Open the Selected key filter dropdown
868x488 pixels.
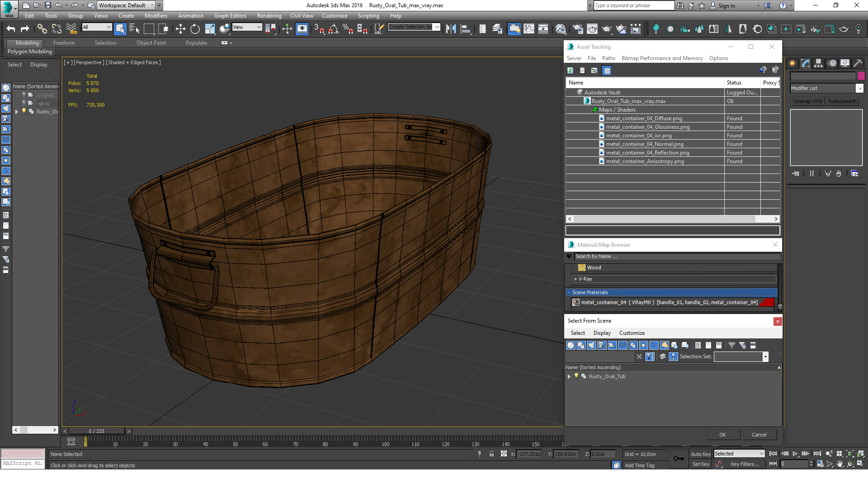click(x=739, y=454)
